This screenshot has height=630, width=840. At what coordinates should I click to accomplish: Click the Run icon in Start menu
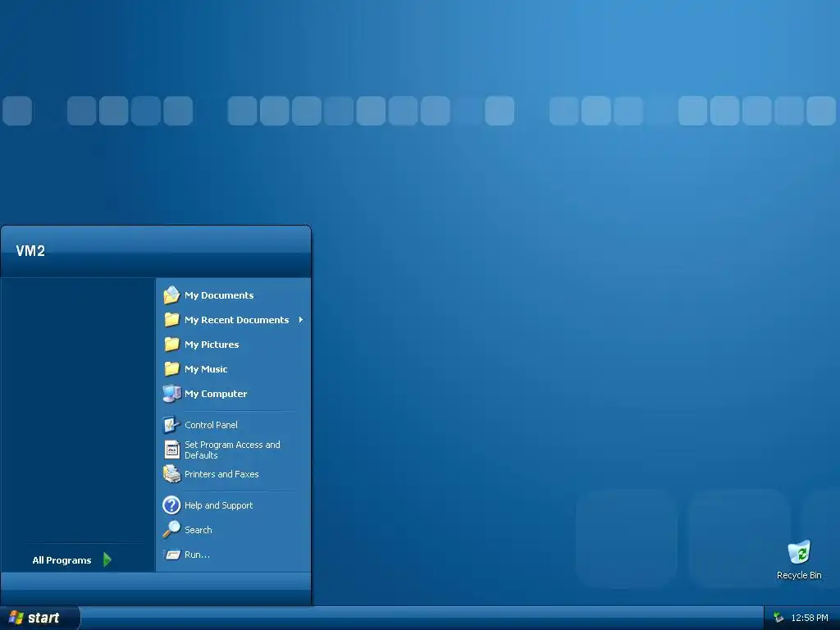[171, 555]
